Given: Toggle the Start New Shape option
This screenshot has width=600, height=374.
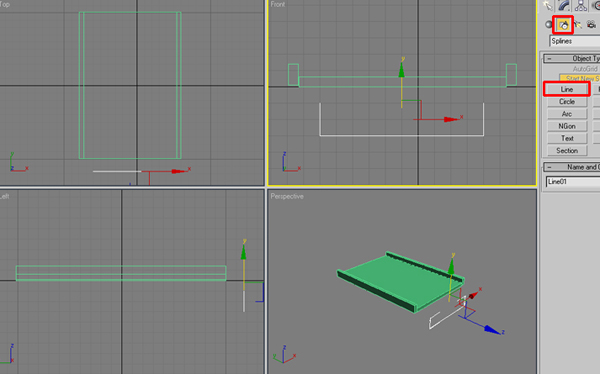Looking at the screenshot, I should tap(579, 78).
